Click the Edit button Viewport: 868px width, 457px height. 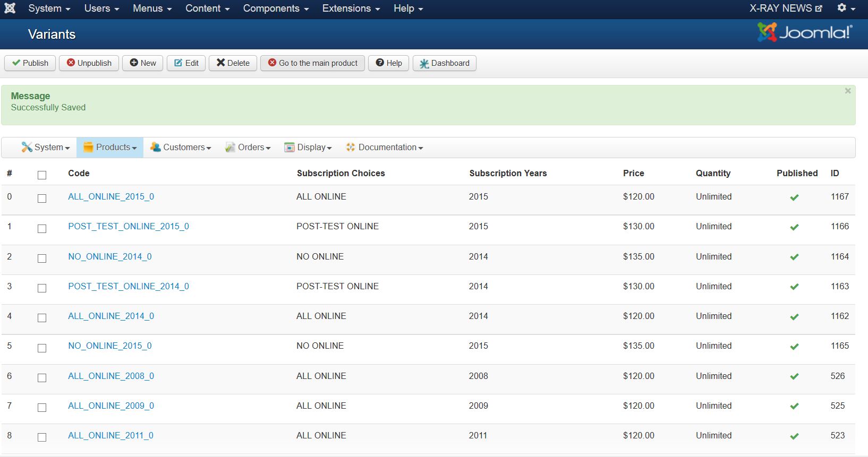[x=186, y=63]
